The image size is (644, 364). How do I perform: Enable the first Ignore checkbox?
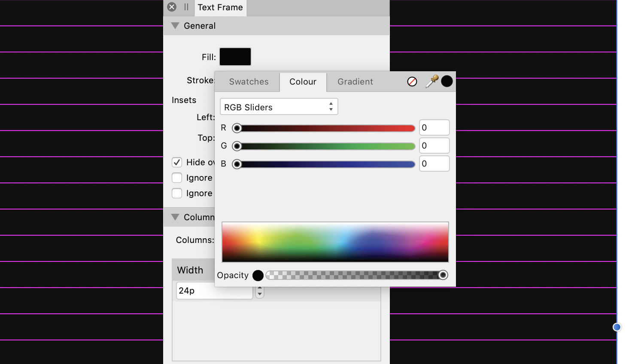(x=177, y=178)
